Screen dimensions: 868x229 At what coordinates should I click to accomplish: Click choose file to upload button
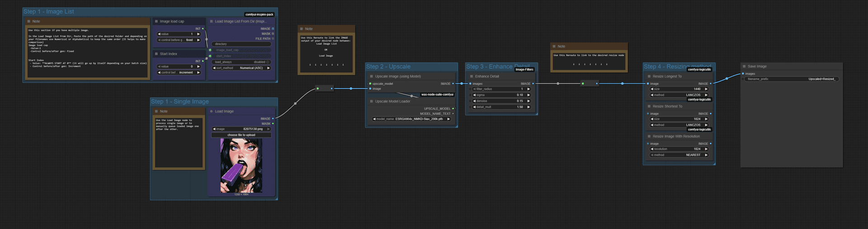click(x=241, y=135)
